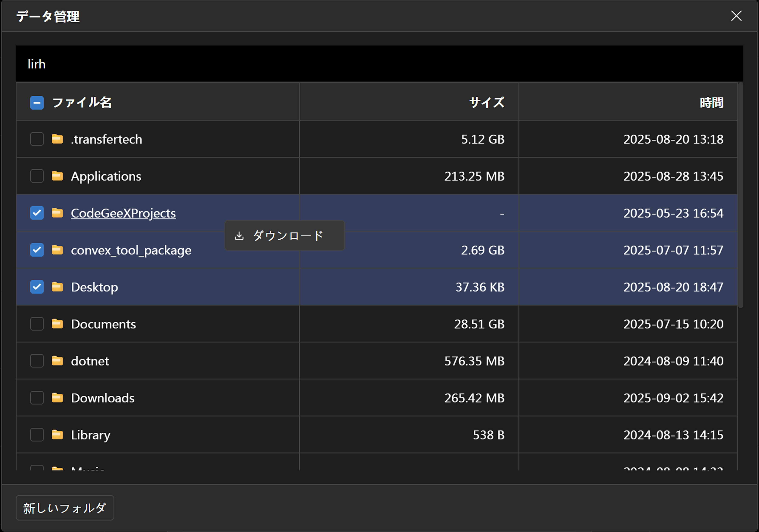Click the dotnet folder icon
The width and height of the screenshot is (759, 532).
click(x=57, y=361)
